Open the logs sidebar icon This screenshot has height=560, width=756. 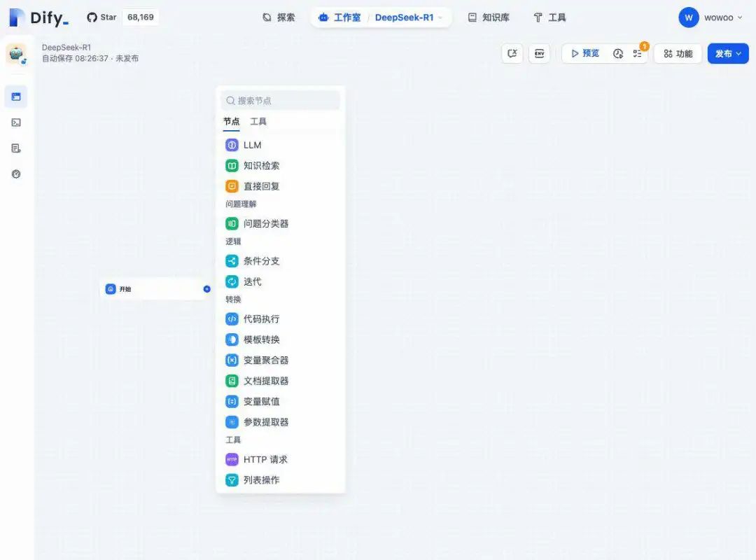click(x=16, y=148)
